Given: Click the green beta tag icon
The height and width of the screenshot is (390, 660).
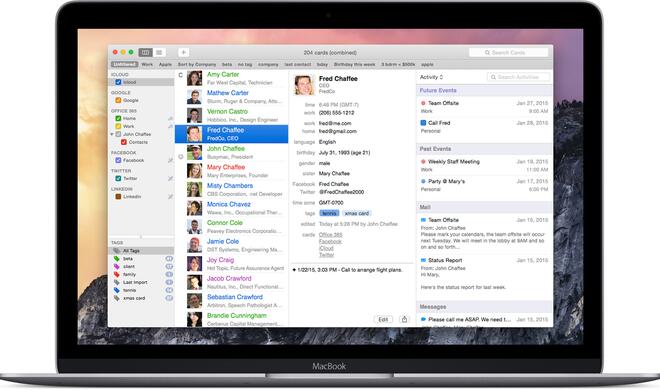Looking at the screenshot, I should click(x=117, y=259).
